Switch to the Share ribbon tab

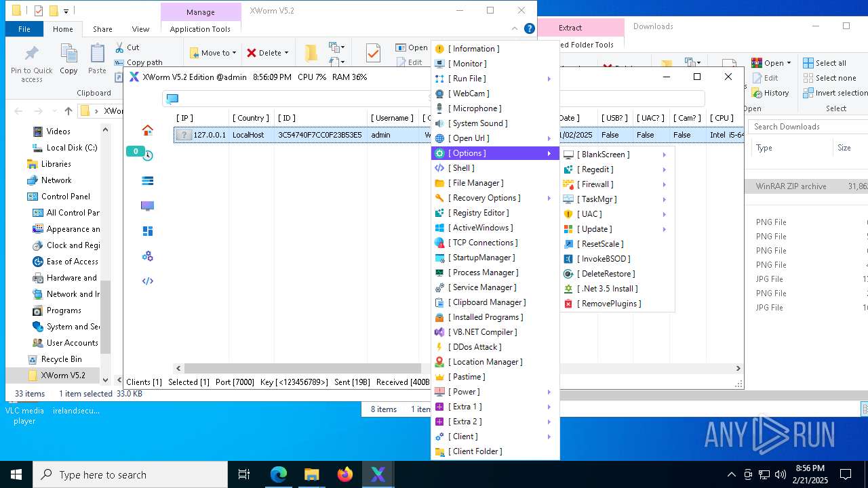click(x=102, y=29)
